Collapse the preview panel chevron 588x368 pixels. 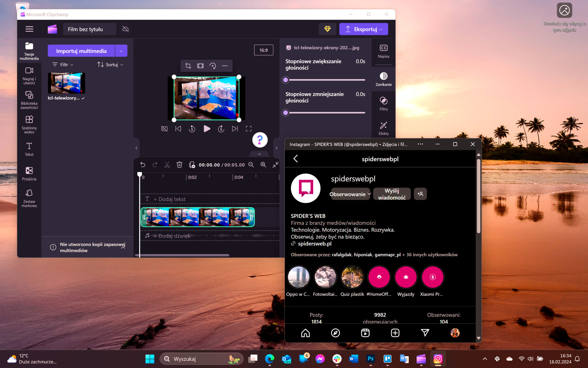(259, 154)
